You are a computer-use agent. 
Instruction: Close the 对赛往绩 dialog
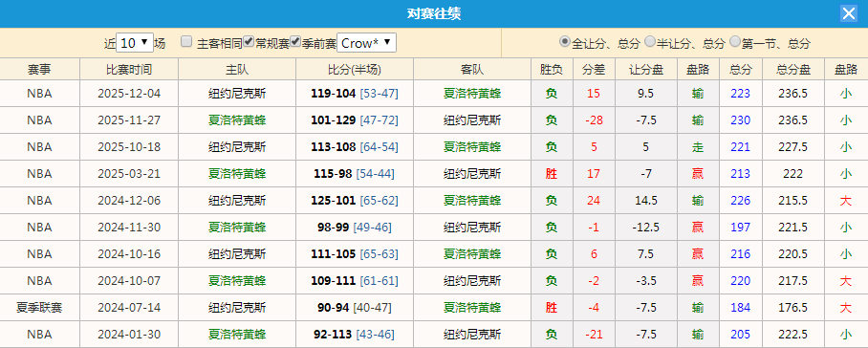click(x=849, y=13)
